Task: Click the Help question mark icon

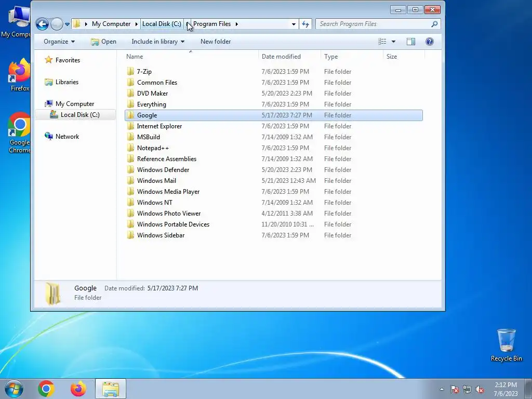Action: (x=430, y=42)
